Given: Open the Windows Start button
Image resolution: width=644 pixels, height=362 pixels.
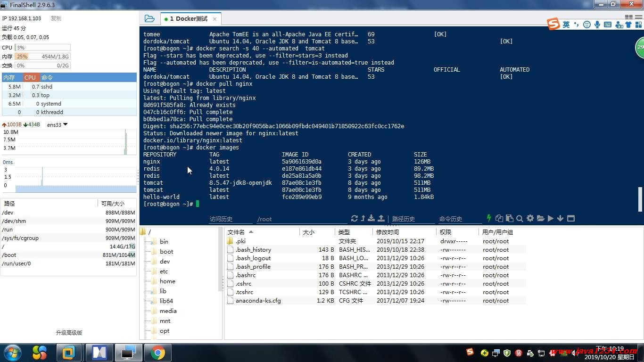Looking at the screenshot, I should pyautogui.click(x=12, y=353).
